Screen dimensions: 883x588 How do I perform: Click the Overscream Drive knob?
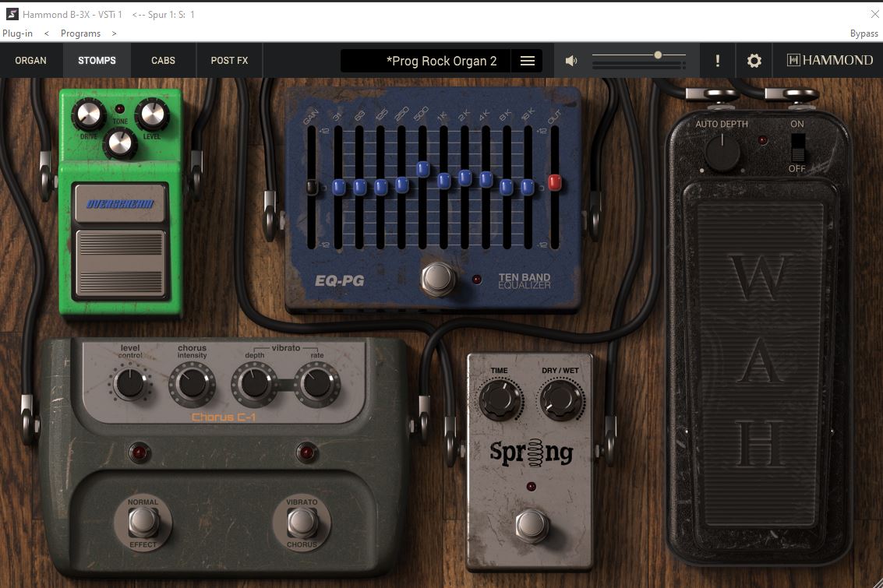[89, 115]
